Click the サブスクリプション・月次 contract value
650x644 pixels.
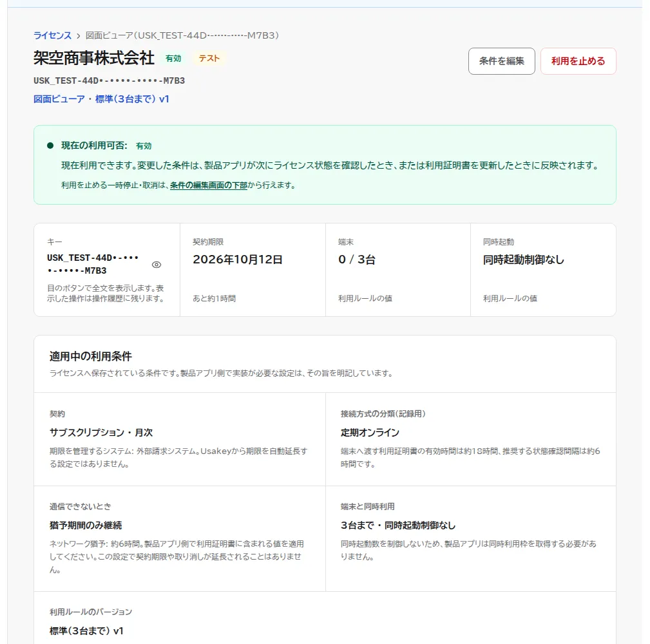(101, 433)
